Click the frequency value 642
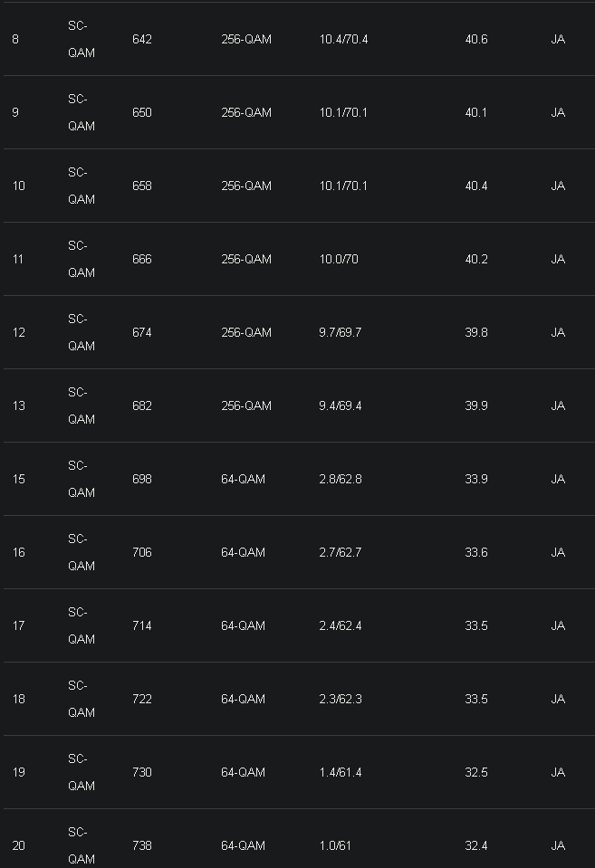The image size is (595, 868). (142, 40)
